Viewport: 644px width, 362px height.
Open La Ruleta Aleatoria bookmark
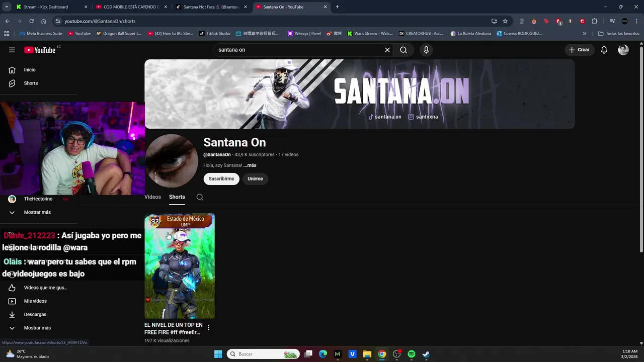pyautogui.click(x=471, y=34)
